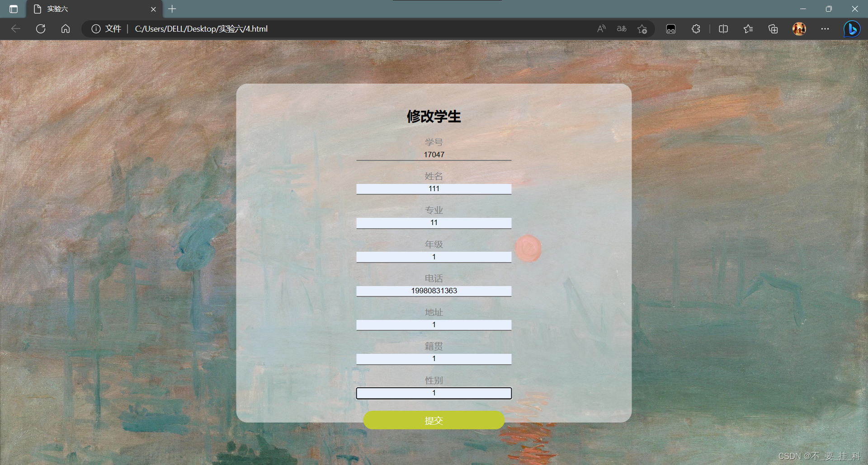Close the 实验六 tab

pyautogui.click(x=153, y=9)
